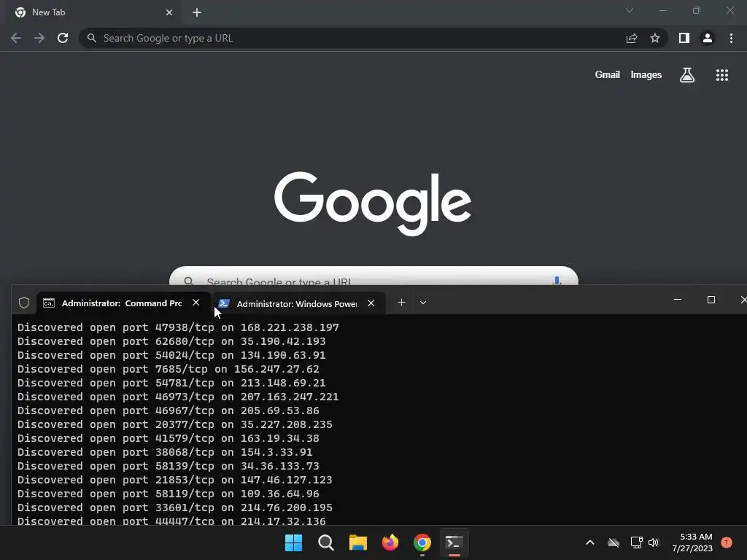
Task: Click the line with IP 213.148.69.21
Action: click(x=171, y=383)
